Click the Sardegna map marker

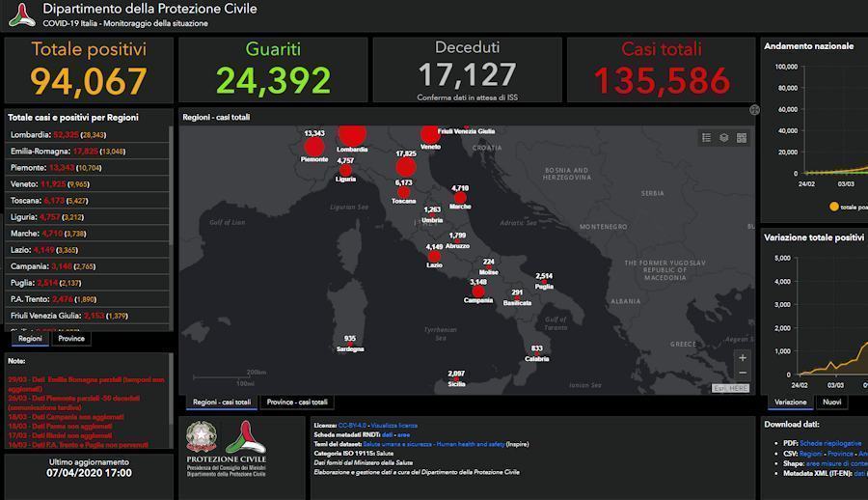[x=350, y=345]
